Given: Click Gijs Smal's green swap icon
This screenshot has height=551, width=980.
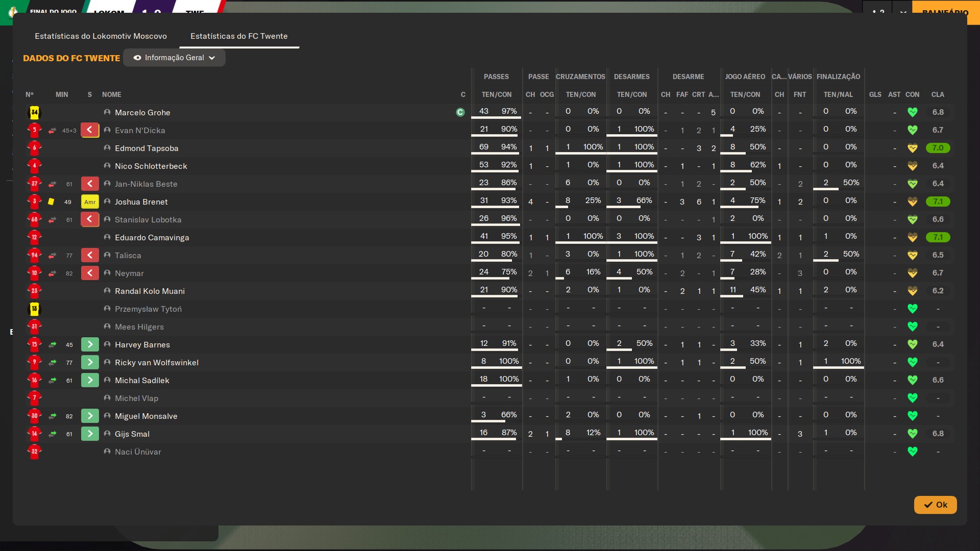Looking at the screenshot, I should tap(52, 434).
